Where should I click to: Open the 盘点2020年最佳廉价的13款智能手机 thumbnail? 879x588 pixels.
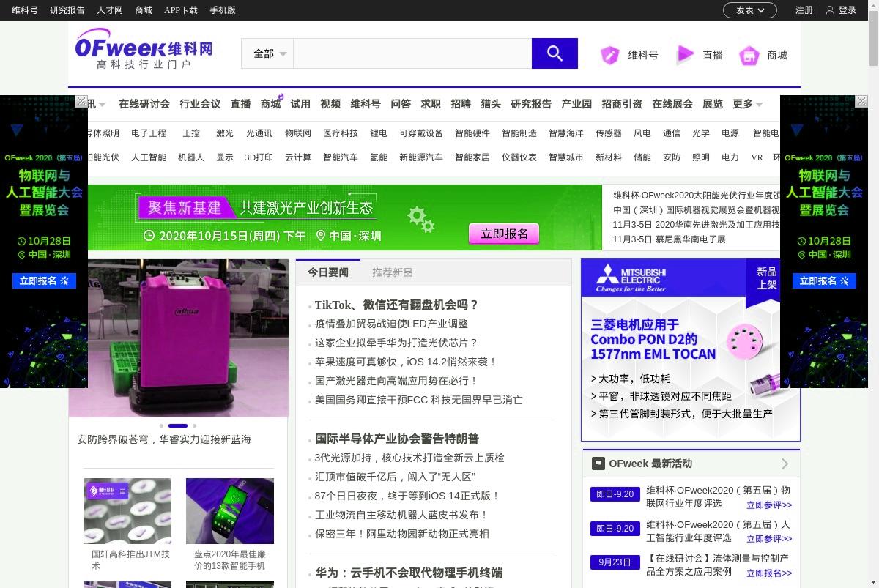pyautogui.click(x=230, y=510)
